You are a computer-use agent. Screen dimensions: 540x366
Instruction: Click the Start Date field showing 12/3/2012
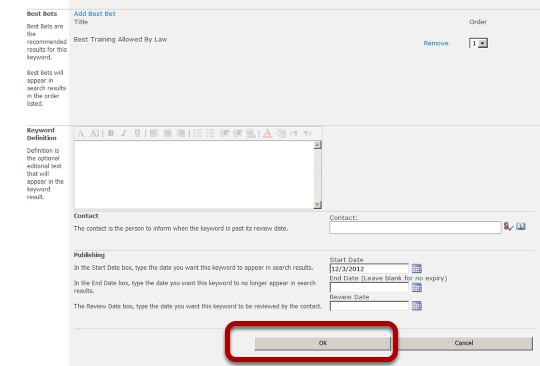point(369,269)
